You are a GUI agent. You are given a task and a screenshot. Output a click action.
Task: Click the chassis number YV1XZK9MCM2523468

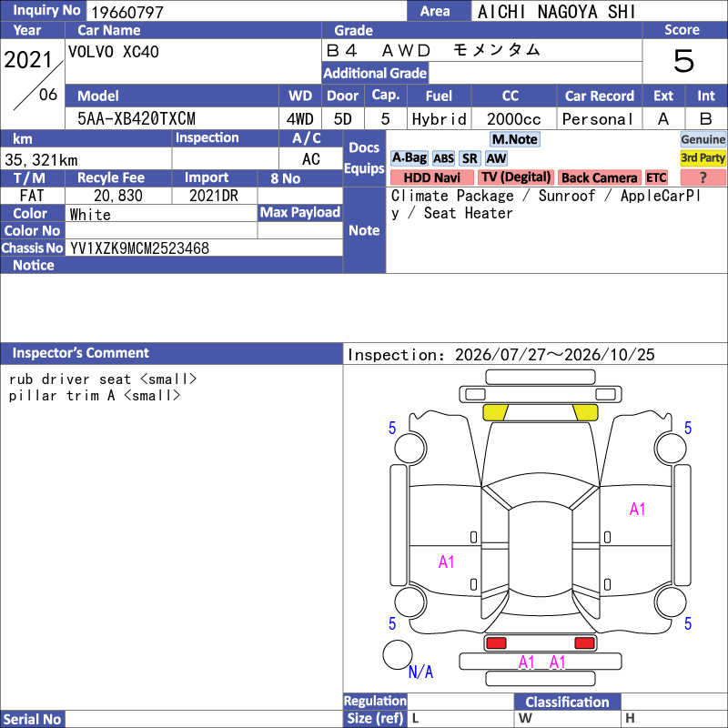pyautogui.click(x=139, y=248)
